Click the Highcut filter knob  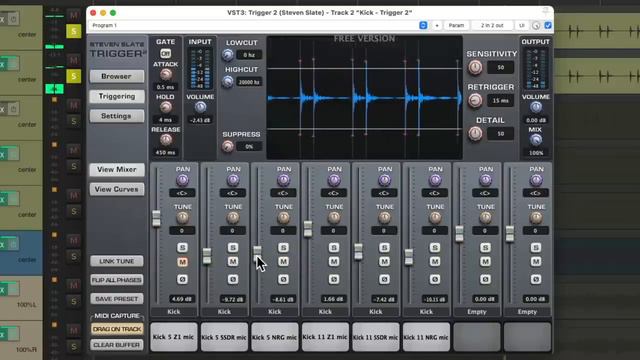(x=228, y=82)
